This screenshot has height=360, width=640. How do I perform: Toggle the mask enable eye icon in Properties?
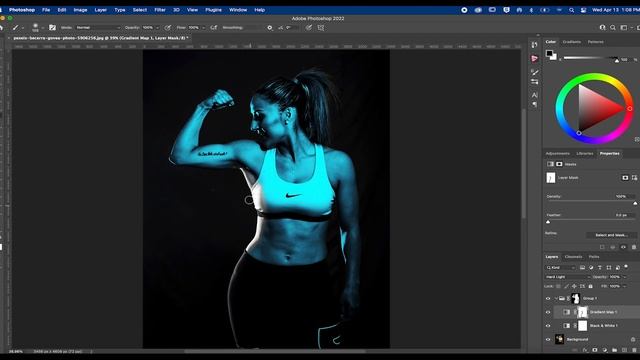click(x=623, y=247)
